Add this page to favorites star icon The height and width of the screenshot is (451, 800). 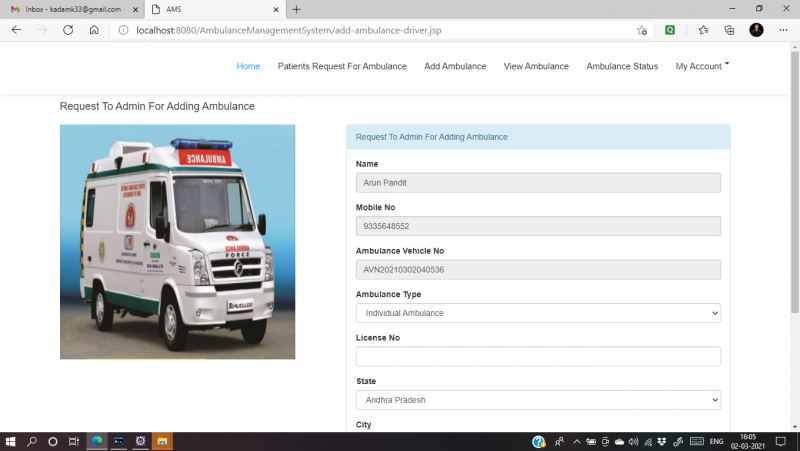tap(642, 30)
